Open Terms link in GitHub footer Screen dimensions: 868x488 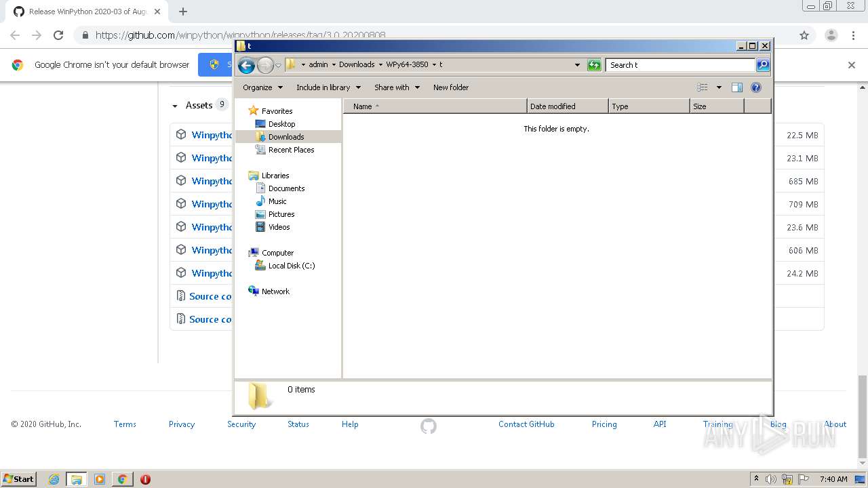[x=125, y=424]
